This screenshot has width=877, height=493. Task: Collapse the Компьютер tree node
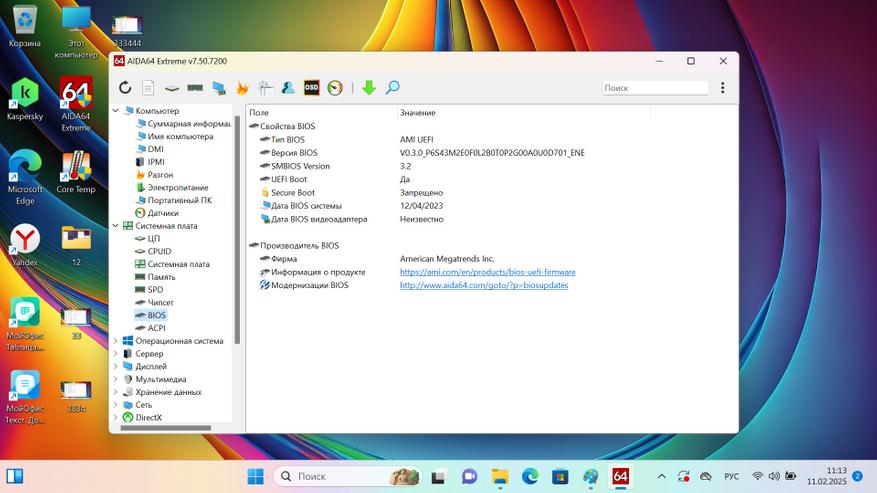click(x=116, y=111)
